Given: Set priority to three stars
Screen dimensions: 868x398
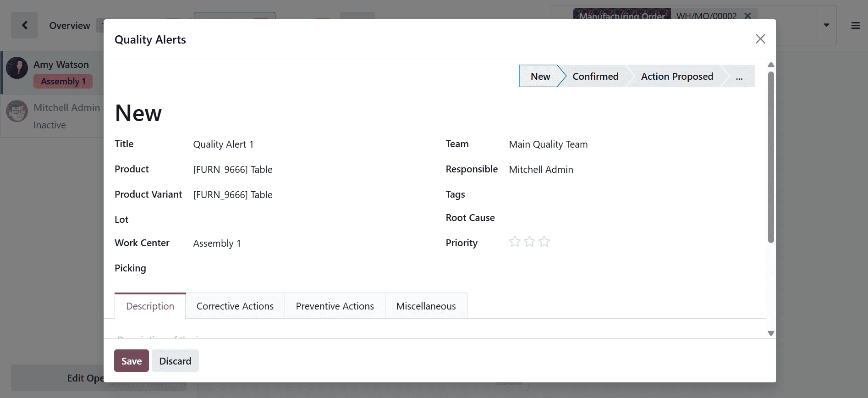Looking at the screenshot, I should pyautogui.click(x=544, y=242).
